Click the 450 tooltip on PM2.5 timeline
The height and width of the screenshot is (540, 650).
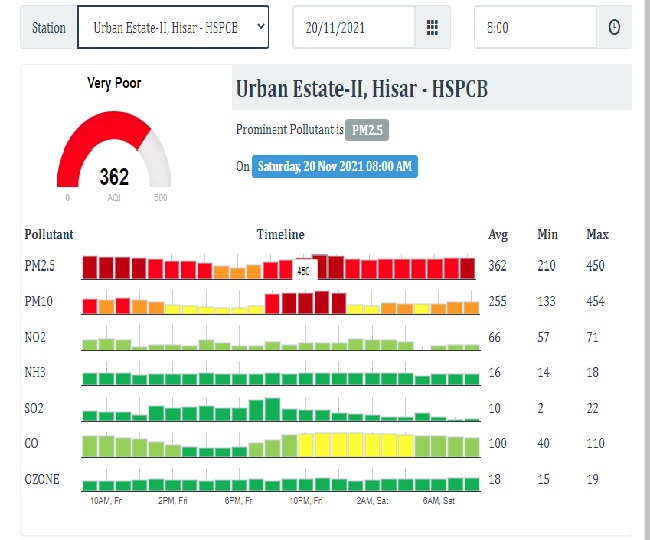[x=304, y=270]
